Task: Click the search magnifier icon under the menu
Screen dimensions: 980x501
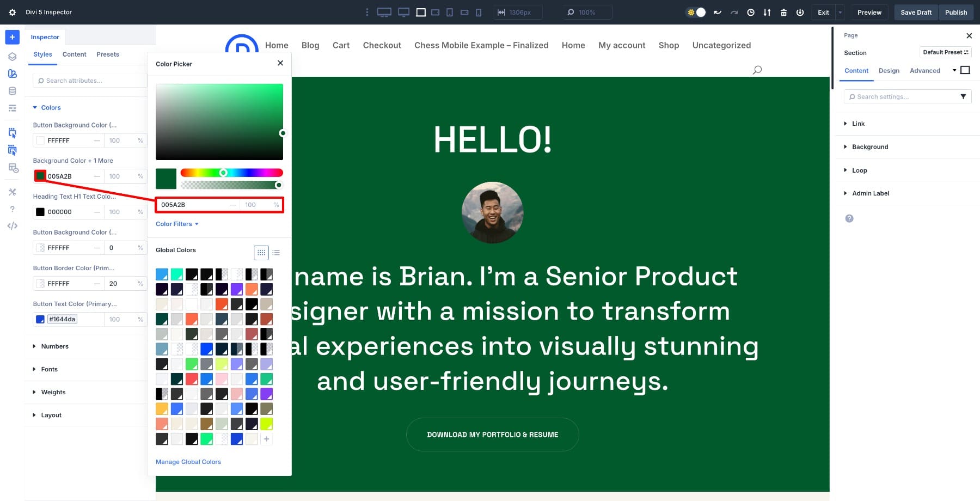Action: point(757,70)
